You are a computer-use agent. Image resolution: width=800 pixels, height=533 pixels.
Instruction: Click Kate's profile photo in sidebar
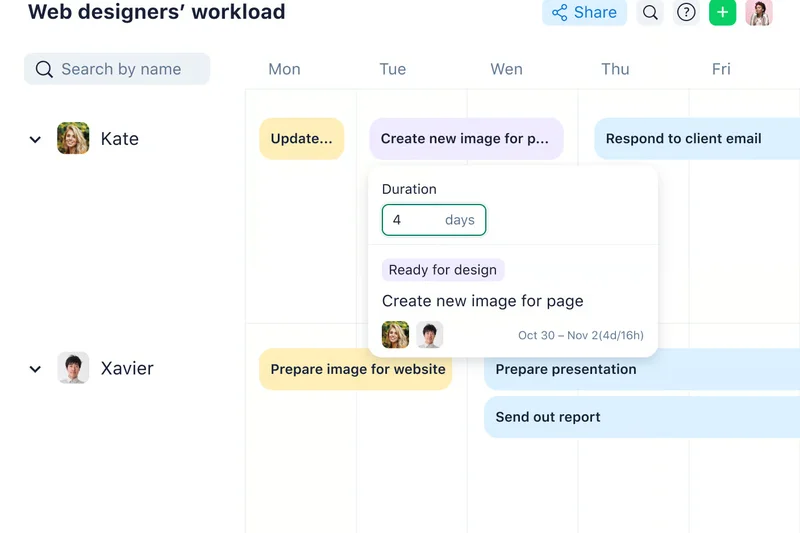[73, 139]
